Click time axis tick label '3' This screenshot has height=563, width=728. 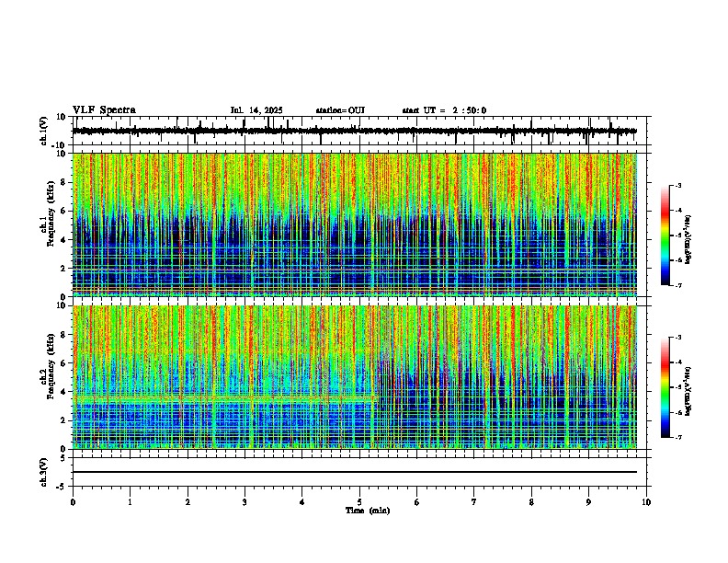click(x=245, y=502)
